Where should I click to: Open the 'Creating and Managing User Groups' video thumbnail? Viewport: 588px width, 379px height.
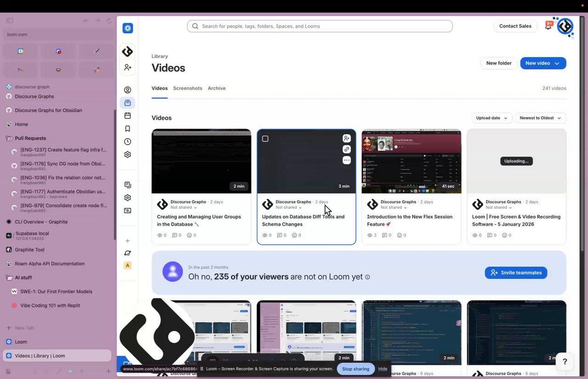click(x=201, y=161)
